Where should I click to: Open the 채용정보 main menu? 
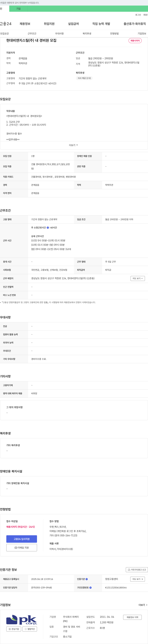point(25,24)
